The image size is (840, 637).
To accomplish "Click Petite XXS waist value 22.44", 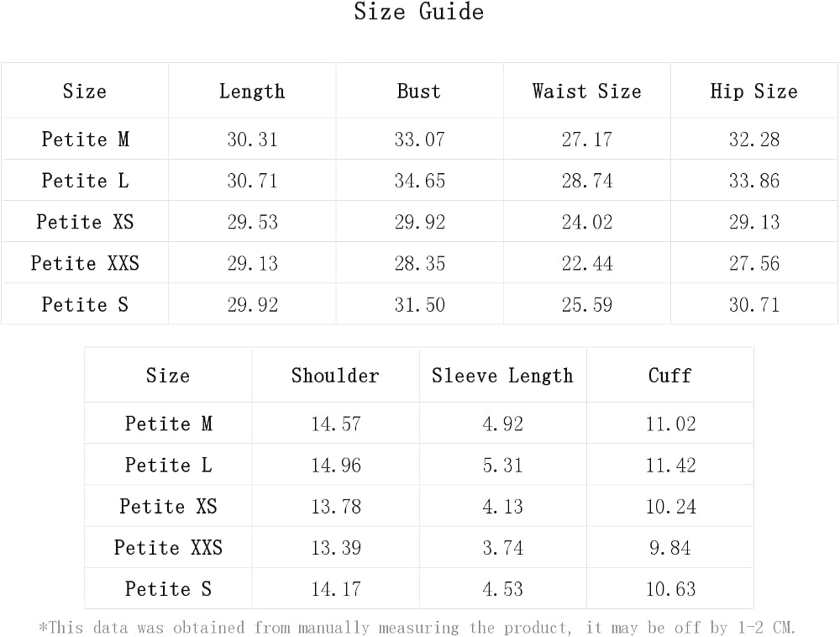I will click(x=586, y=263).
